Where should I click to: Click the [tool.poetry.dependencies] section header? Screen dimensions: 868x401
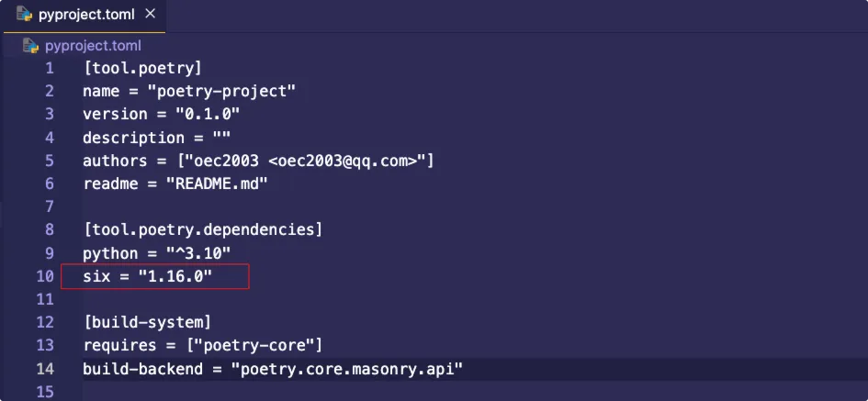(202, 229)
